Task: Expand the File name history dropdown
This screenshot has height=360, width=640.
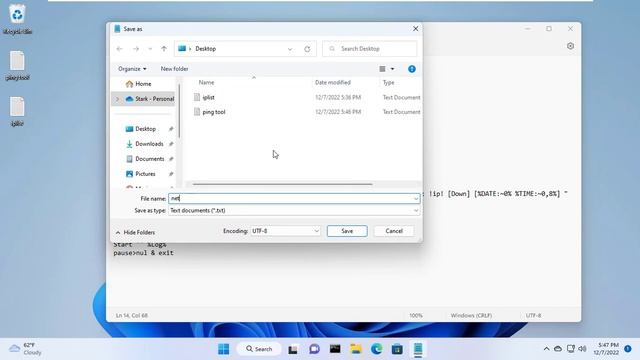Action: pyautogui.click(x=416, y=199)
